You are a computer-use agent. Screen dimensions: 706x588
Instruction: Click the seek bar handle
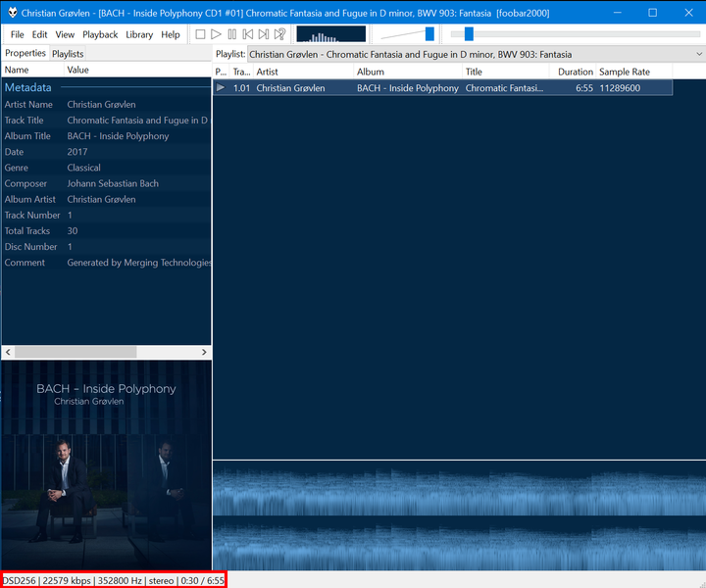pyautogui.click(x=469, y=33)
